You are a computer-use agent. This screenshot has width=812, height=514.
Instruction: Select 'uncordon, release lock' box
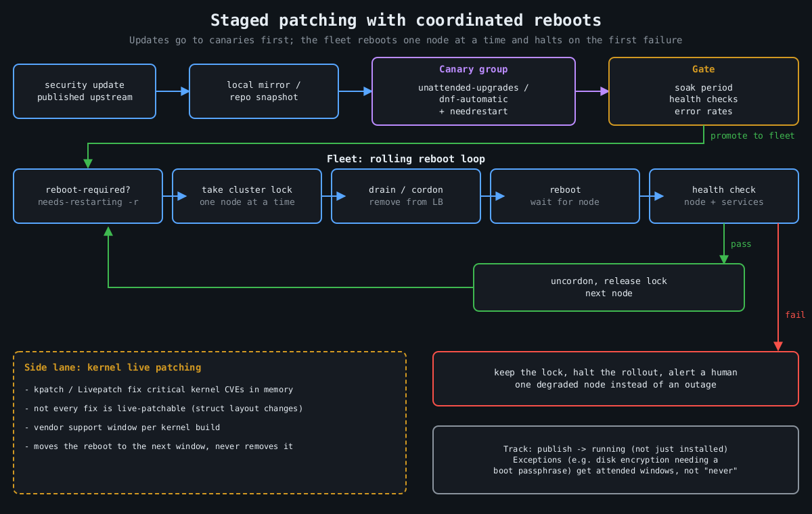[609, 287]
